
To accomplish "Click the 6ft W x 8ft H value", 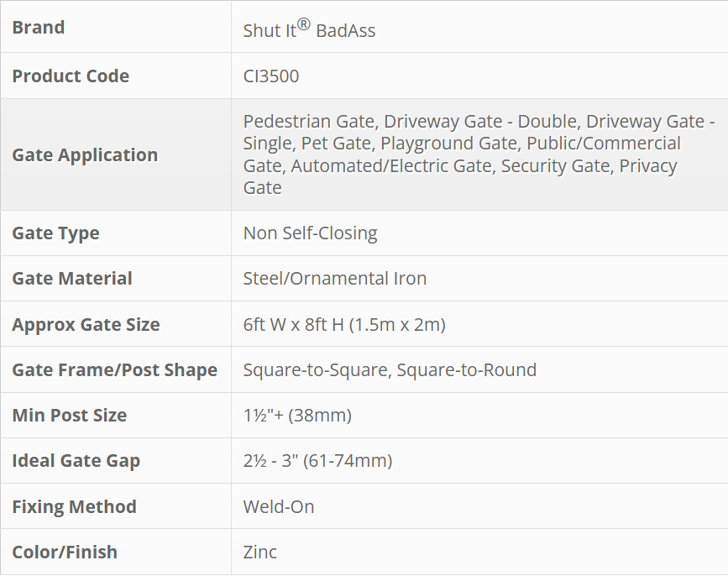I will [344, 325].
